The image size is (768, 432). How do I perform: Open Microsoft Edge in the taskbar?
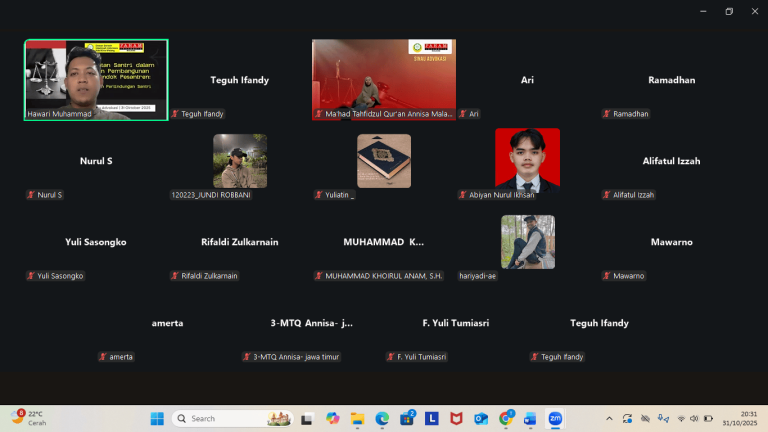tap(382, 418)
